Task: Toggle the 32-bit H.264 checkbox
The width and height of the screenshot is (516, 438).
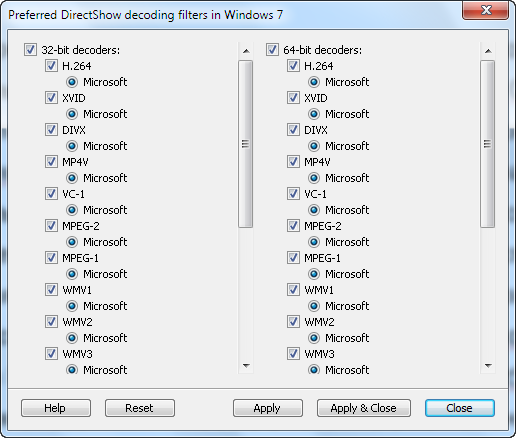Action: click(51, 66)
